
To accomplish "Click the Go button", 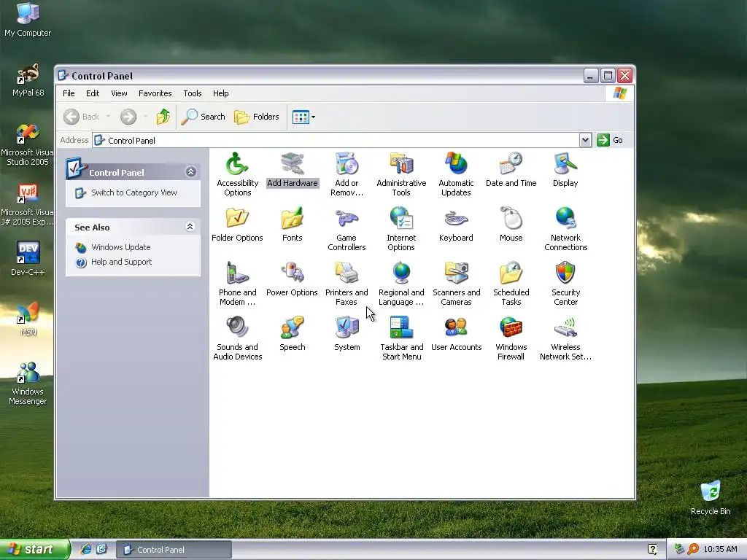I will point(611,140).
